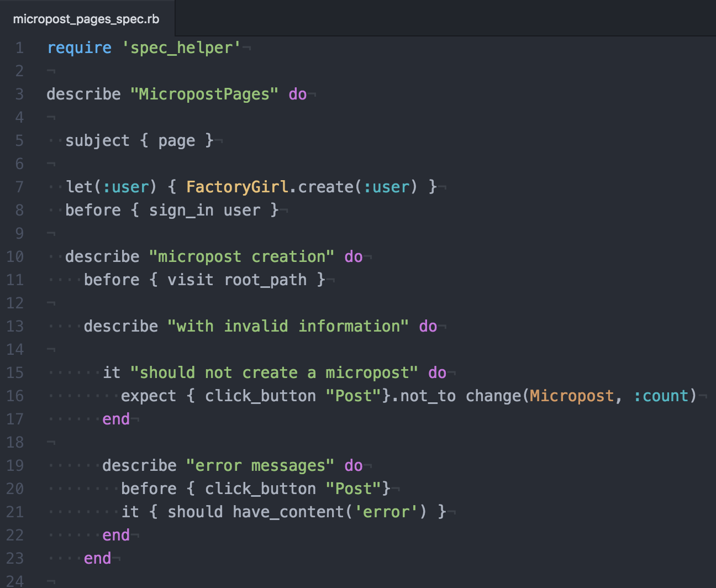Click the 'spec_helper' string on line 1
Viewport: 716px width, 588px height.
pos(181,48)
